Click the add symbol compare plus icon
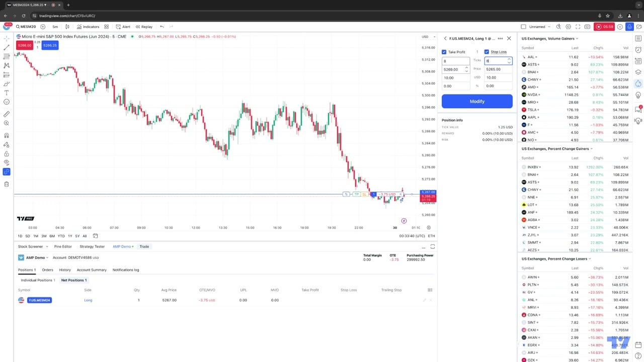This screenshot has height=362, width=644. point(43,27)
